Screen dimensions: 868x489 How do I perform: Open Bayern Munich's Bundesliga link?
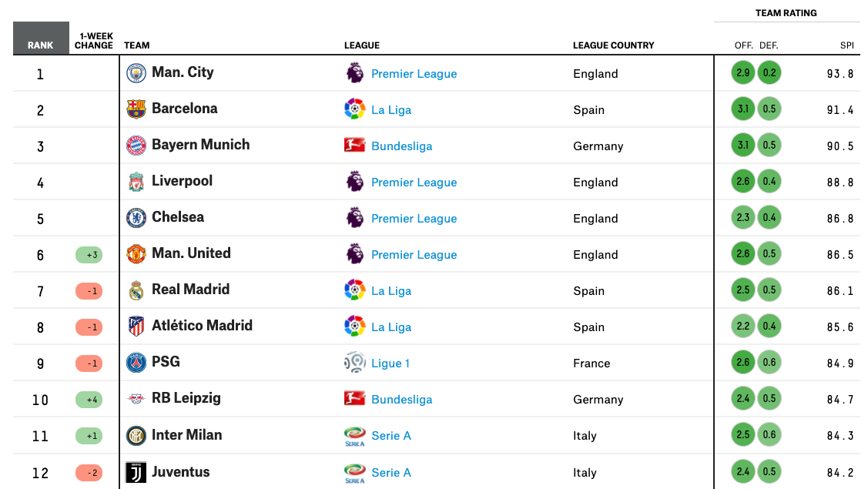pos(401,146)
